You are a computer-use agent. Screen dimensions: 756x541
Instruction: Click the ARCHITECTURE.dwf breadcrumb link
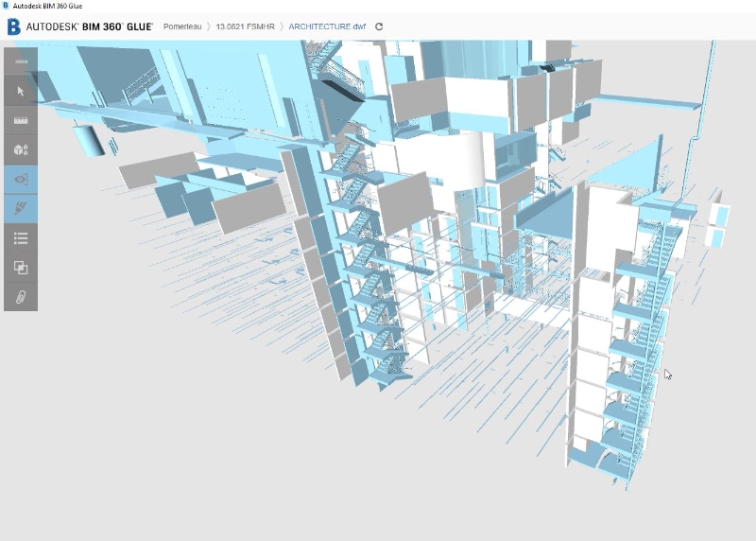click(327, 26)
